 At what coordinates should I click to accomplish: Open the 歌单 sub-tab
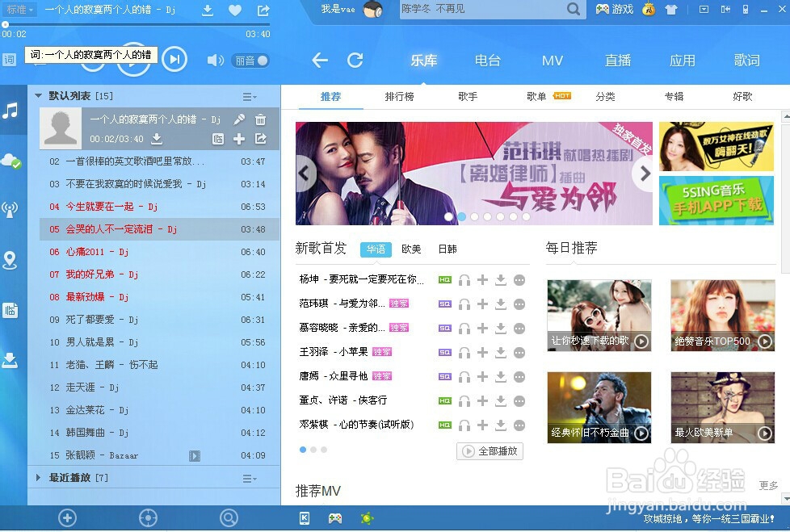click(536, 97)
